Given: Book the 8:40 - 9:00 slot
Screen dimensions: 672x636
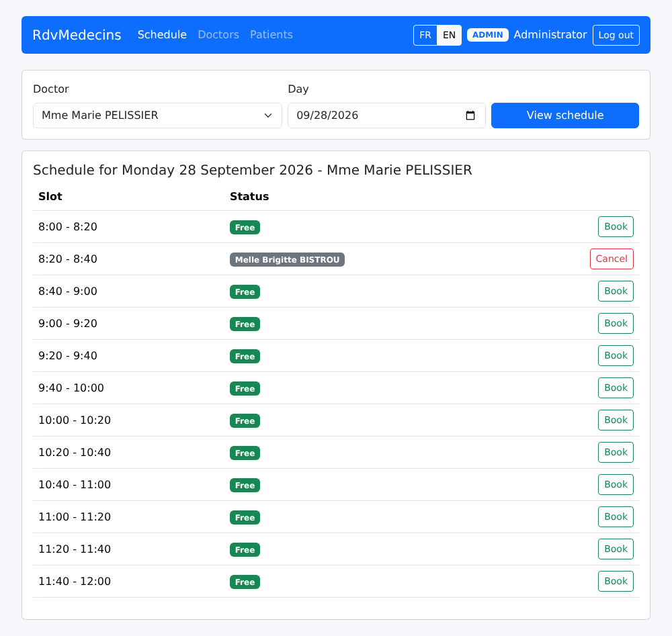Looking at the screenshot, I should pos(616,291).
